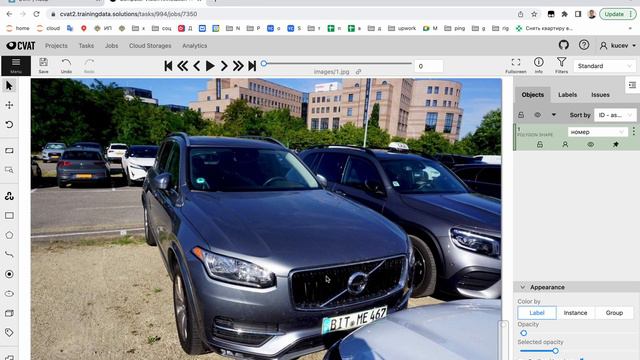640x360 pixels.
Task: Open the CVAT Menu button
Action: tap(16, 66)
